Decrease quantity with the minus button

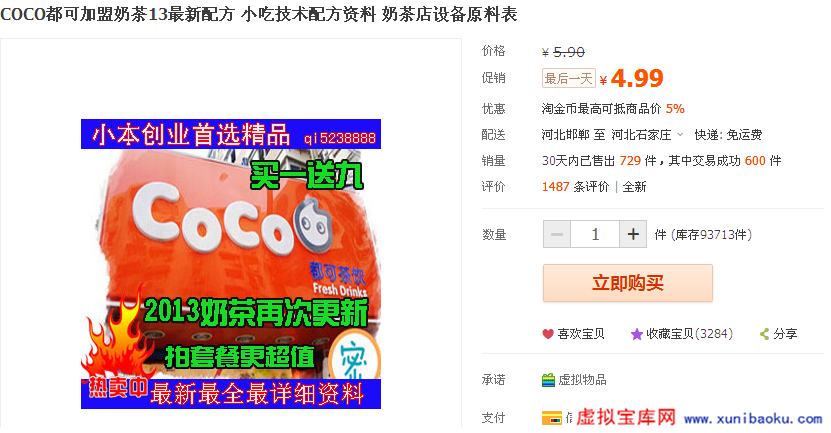tap(557, 234)
